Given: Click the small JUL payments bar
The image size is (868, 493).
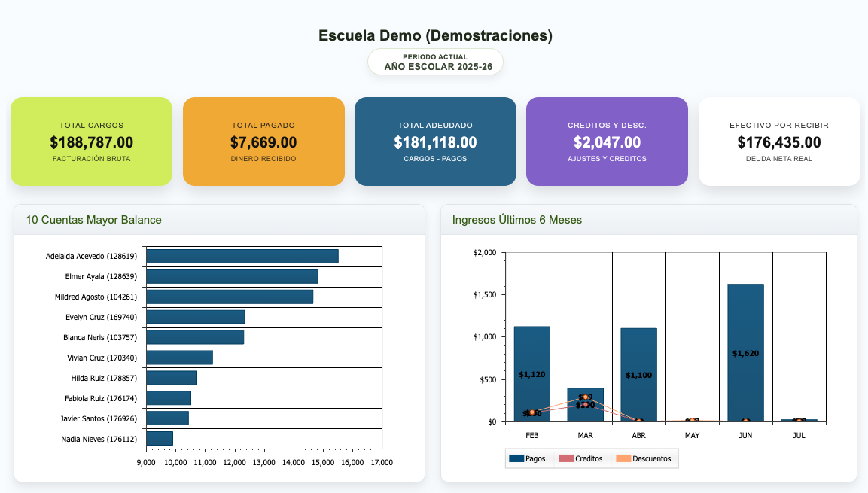Looking at the screenshot, I should tap(799, 421).
